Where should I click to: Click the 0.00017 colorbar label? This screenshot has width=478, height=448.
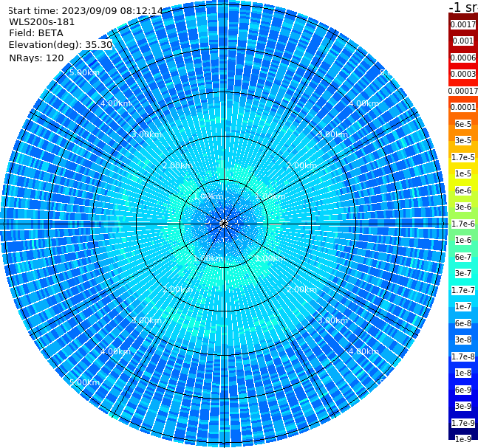pos(463,91)
